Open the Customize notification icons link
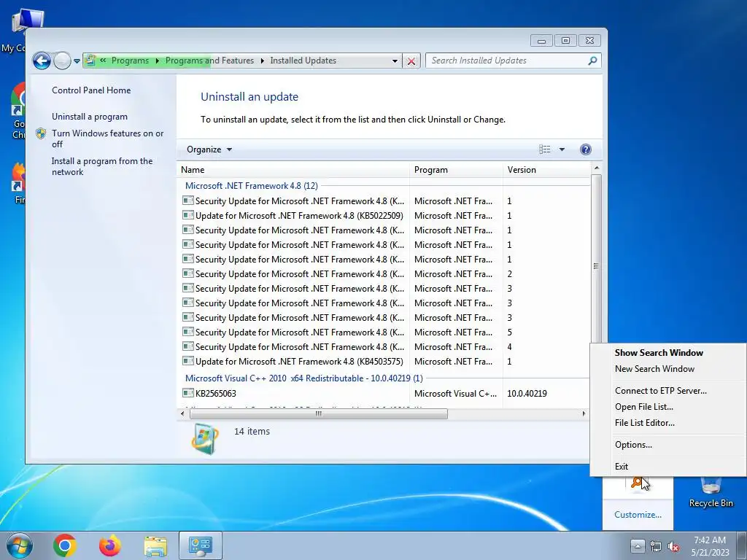This screenshot has width=747, height=560. [x=638, y=515]
